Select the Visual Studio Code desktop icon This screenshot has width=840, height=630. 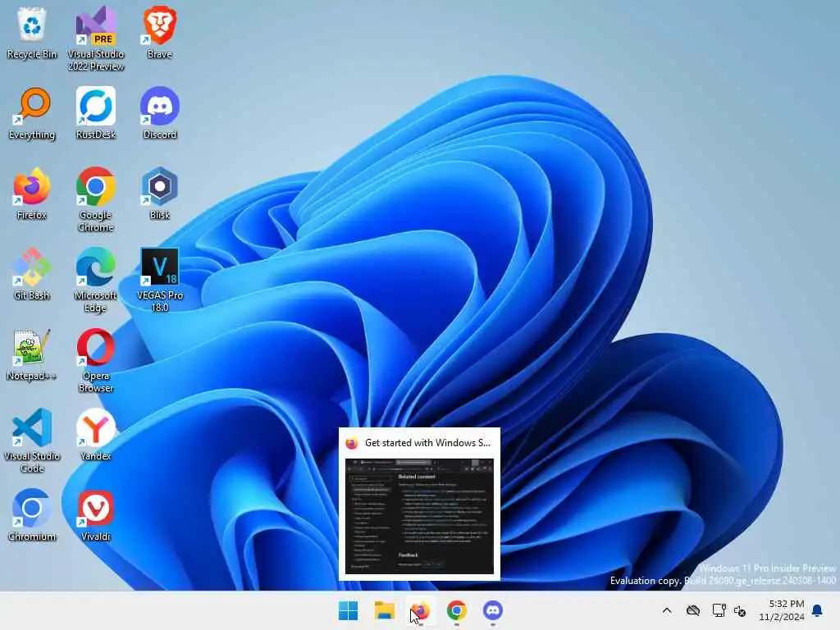32,441
